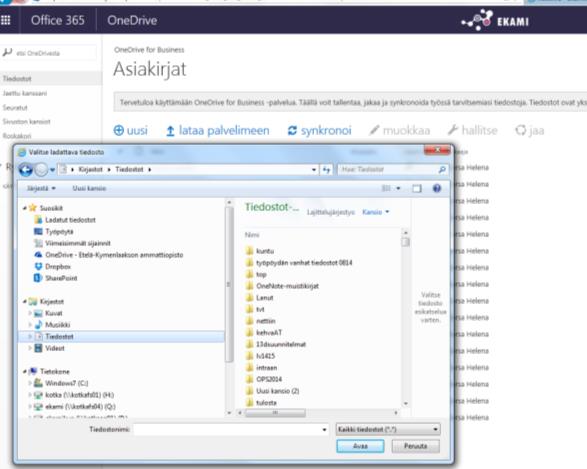Open the Kaikki tiedostot file type dropdown
The width and height of the screenshot is (587, 469).
point(388,429)
